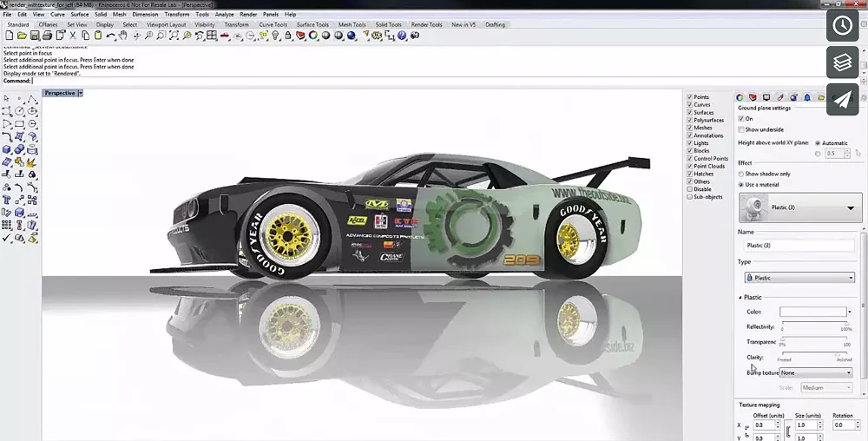This screenshot has width=868, height=441.
Task: Open the Plastic (3) material dropdown
Action: [850, 208]
